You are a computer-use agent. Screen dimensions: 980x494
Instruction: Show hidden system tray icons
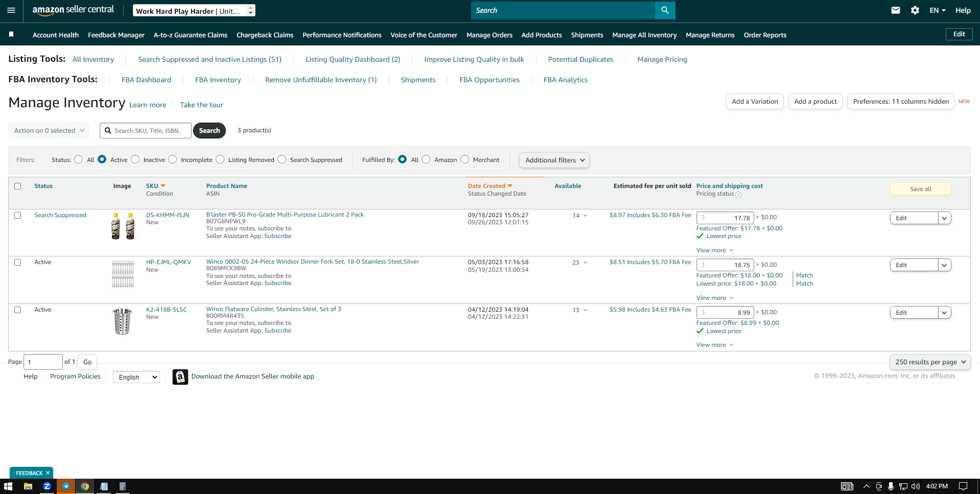[866, 486]
